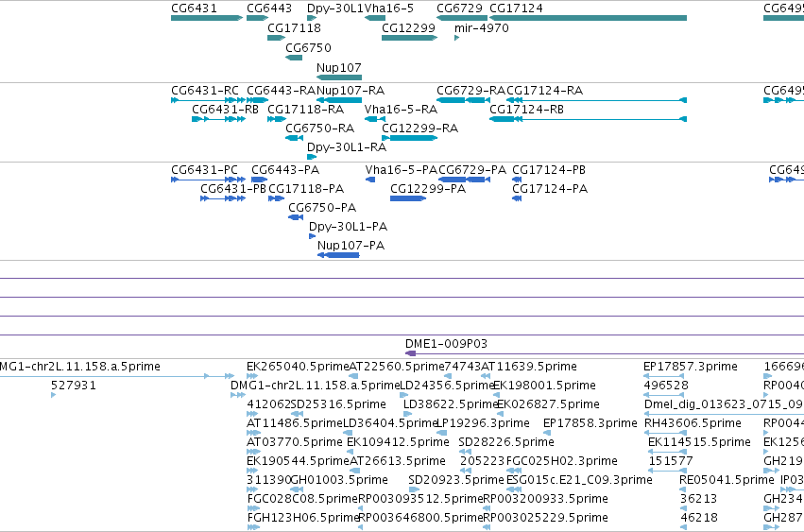Select protein label CG6750-PA
Screen dimensions: 804x532
tap(322, 208)
